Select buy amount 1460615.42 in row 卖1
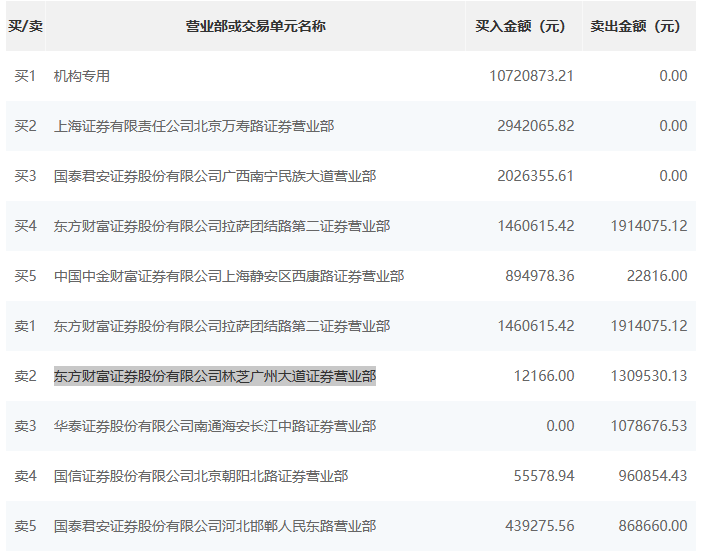This screenshot has height=554, width=705. [x=535, y=326]
